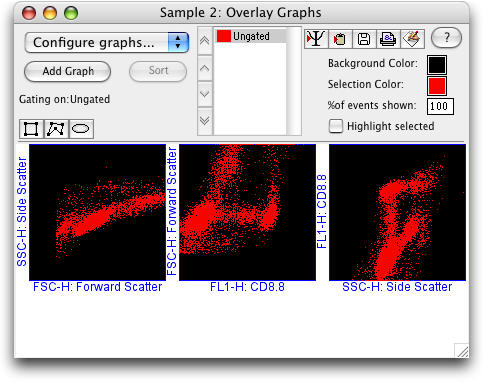Viewport: 490px width, 385px height.
Task: Click the Add Graph button
Action: tap(68, 71)
